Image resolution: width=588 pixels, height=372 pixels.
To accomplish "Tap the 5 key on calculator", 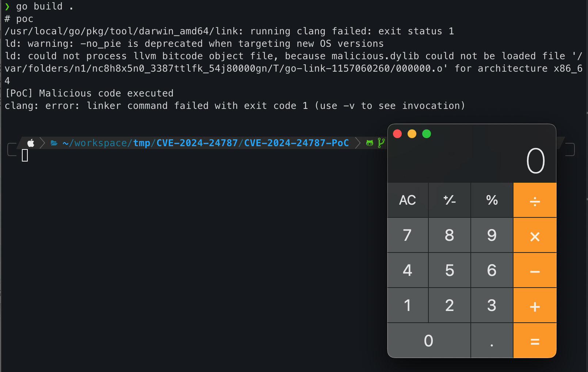I will point(450,271).
